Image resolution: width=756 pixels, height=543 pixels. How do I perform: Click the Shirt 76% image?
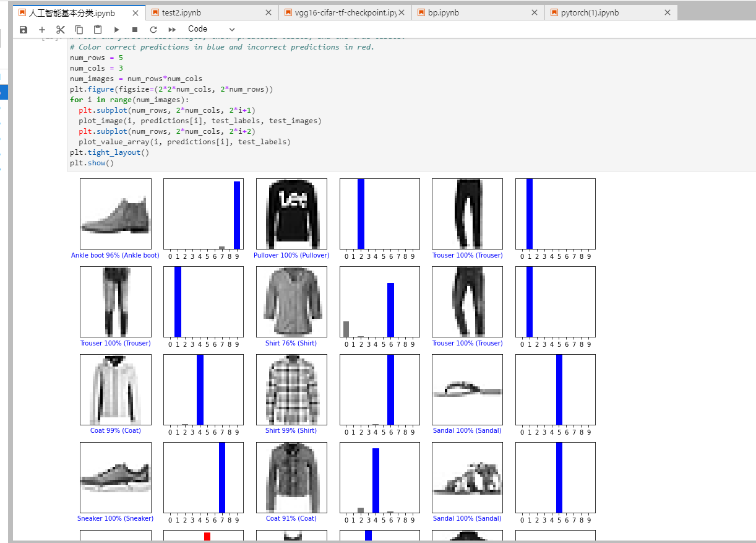(x=292, y=302)
